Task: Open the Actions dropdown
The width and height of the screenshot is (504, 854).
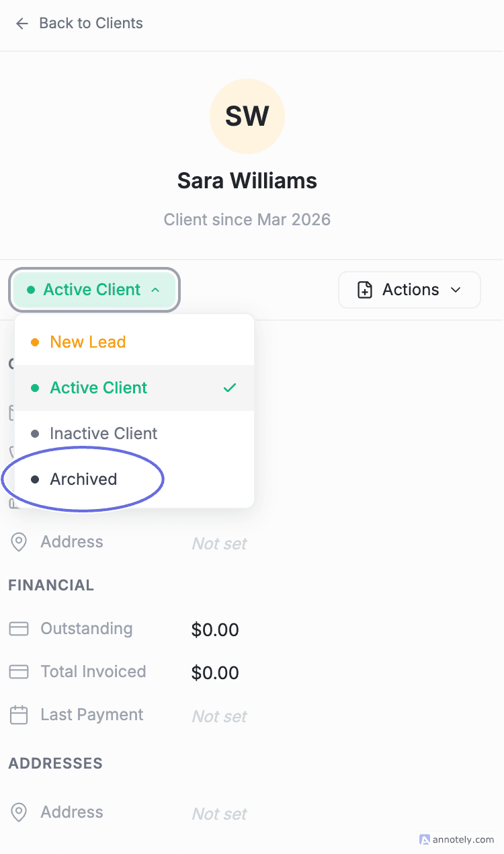Action: pyautogui.click(x=409, y=290)
